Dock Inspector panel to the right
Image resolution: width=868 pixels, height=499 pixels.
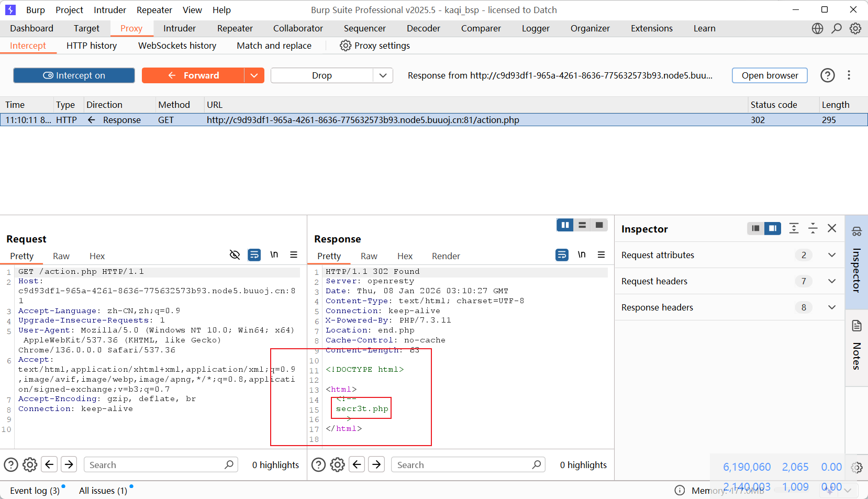click(x=773, y=228)
